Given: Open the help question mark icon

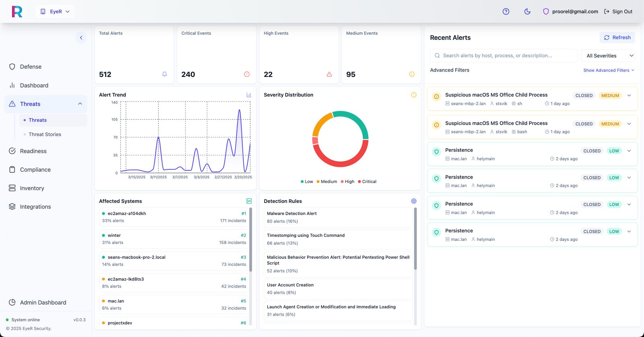Looking at the screenshot, I should (506, 12).
